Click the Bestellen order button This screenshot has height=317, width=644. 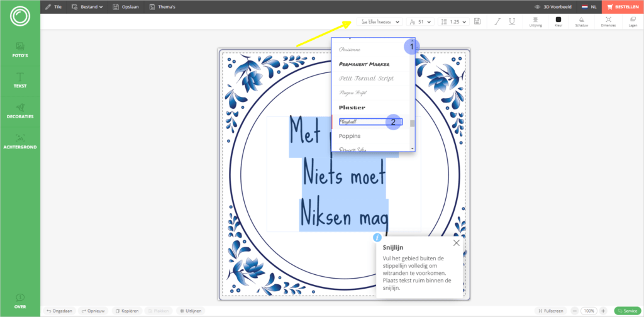623,7
